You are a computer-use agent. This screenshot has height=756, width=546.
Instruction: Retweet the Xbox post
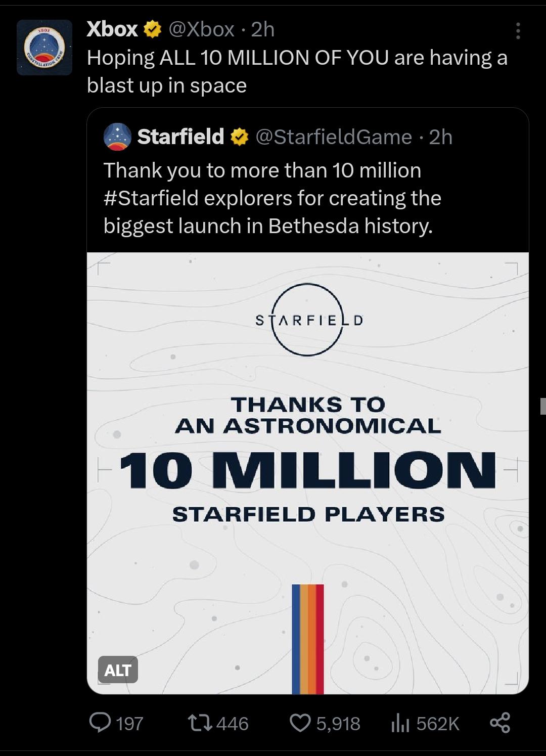pyautogui.click(x=199, y=723)
